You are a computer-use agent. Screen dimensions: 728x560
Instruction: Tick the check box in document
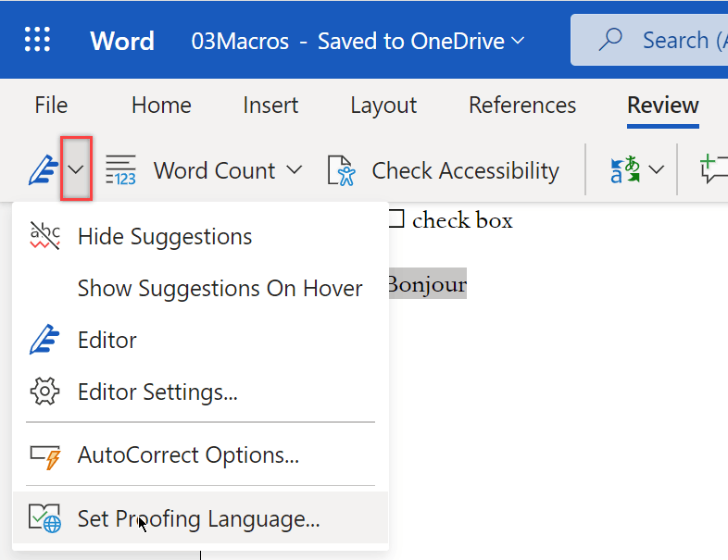[396, 218]
